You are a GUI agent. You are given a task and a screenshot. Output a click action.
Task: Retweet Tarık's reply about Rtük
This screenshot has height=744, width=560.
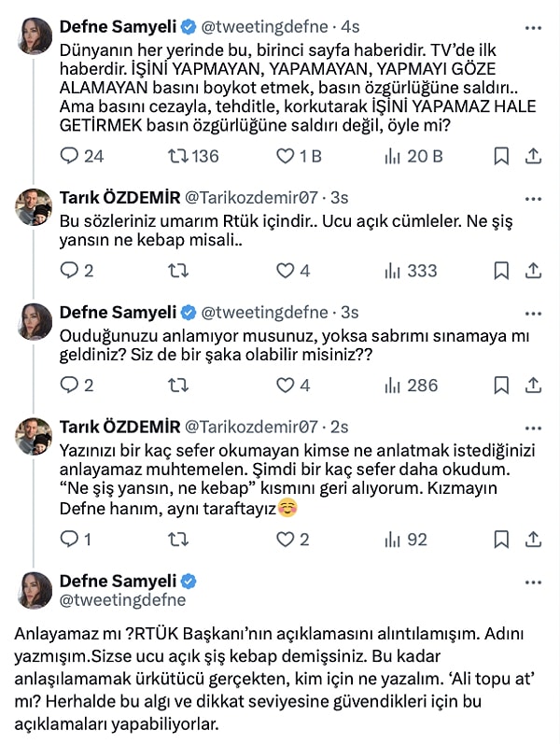[x=175, y=271]
